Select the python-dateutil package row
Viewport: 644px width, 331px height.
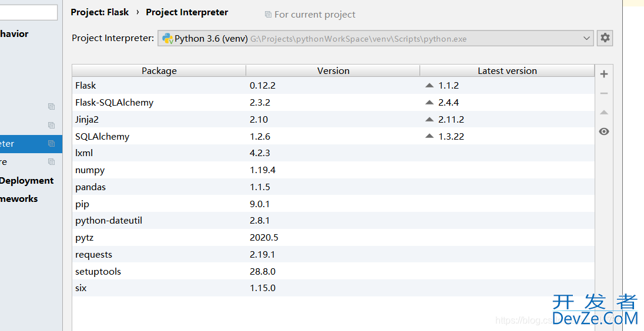tap(333, 221)
